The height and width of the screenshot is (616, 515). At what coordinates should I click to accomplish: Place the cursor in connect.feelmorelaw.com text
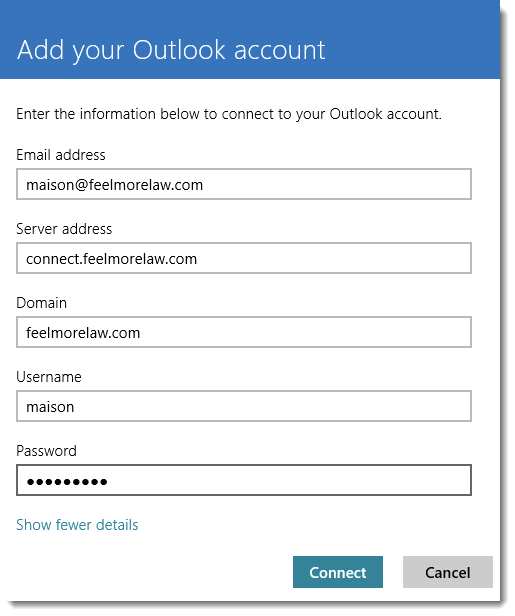[x=111, y=259]
